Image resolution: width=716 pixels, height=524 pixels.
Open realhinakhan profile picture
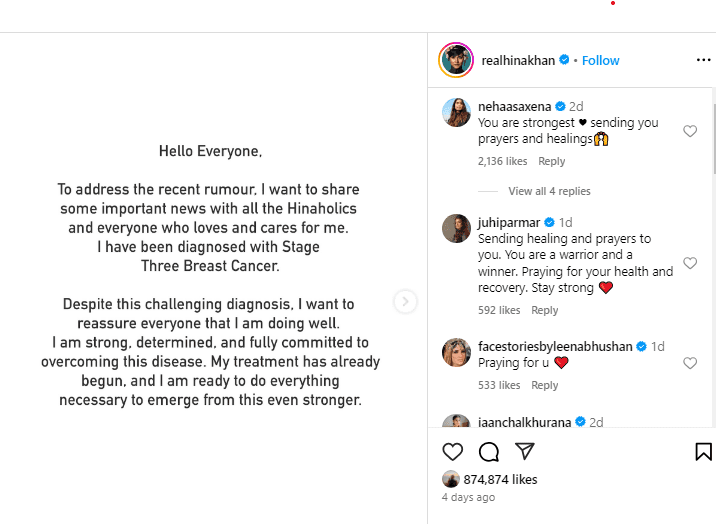click(456, 60)
